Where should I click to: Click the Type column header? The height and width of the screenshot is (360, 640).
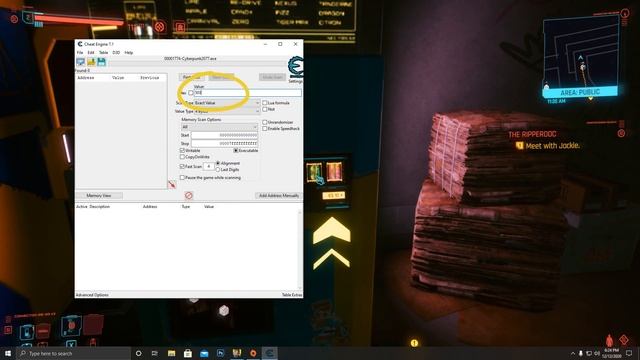click(x=186, y=207)
